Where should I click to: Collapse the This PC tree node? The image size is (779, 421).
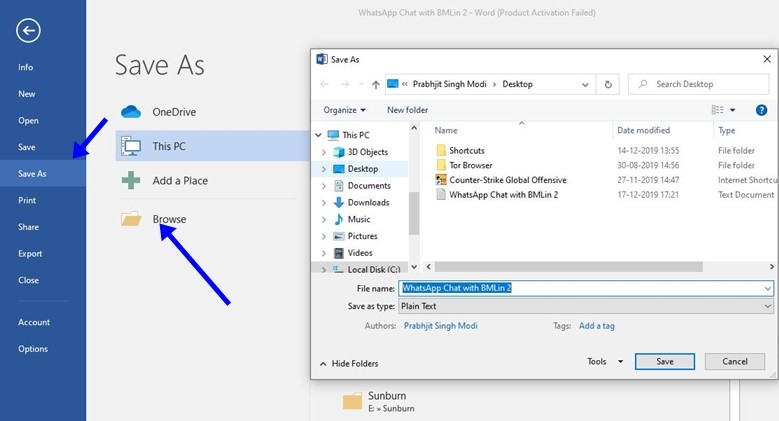pyautogui.click(x=318, y=135)
